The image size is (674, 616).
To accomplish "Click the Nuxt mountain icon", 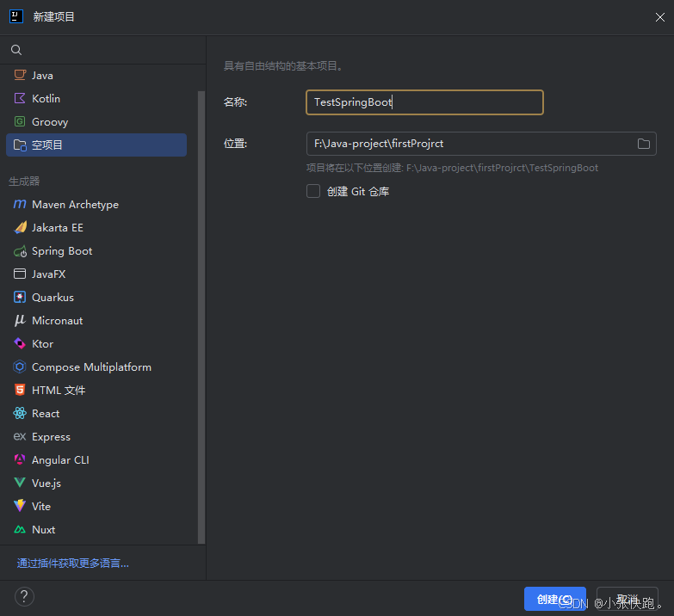I will 20,529.
